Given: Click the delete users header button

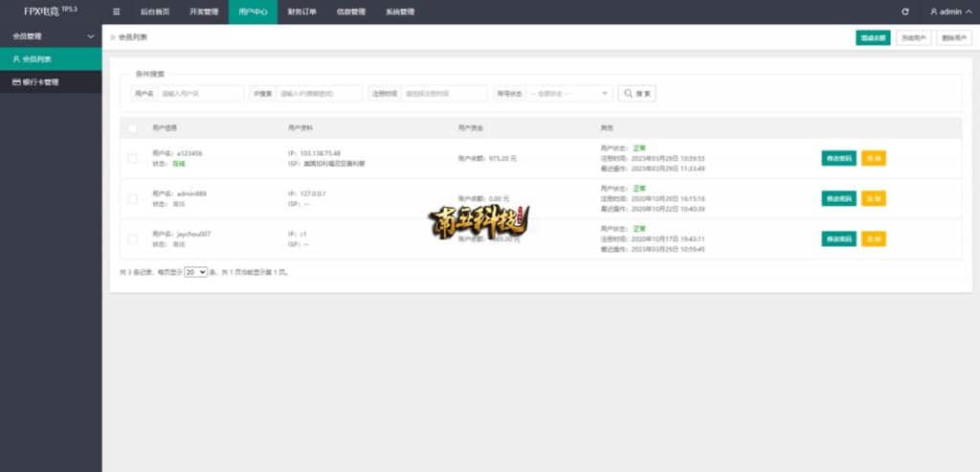Looking at the screenshot, I should point(954,37).
